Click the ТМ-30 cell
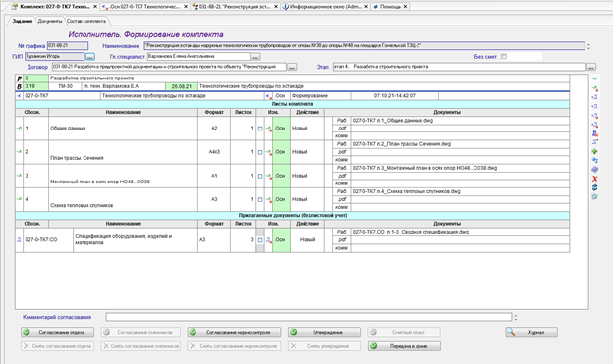Viewport: 613px width, 364px height. point(65,86)
